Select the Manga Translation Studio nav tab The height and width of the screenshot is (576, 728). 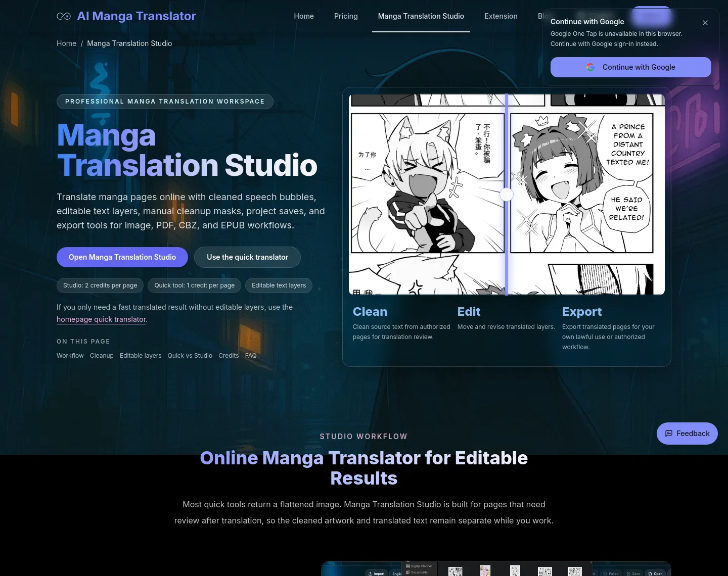[421, 16]
